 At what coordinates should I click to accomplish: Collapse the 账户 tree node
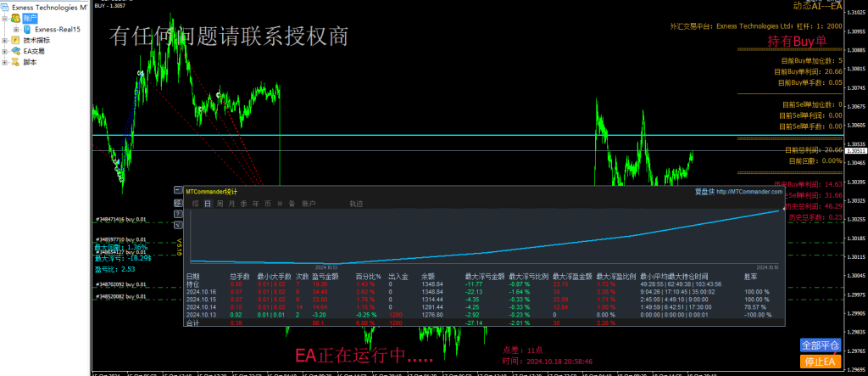coord(5,19)
